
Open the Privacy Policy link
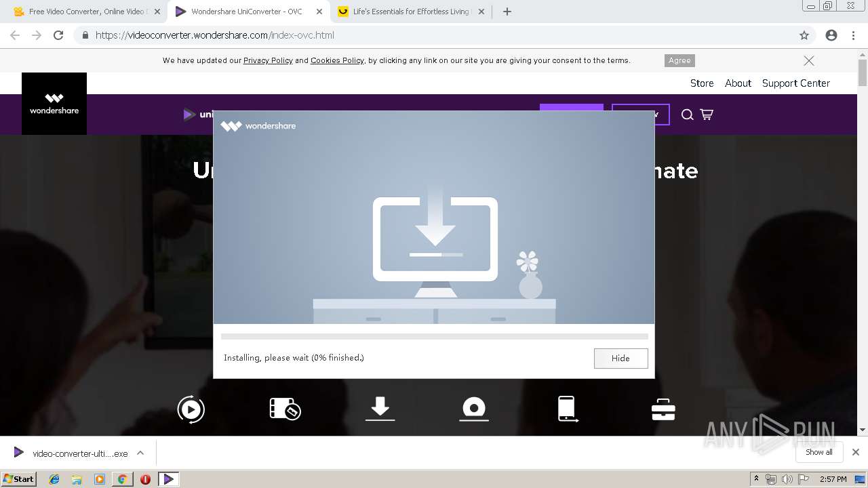coord(268,60)
